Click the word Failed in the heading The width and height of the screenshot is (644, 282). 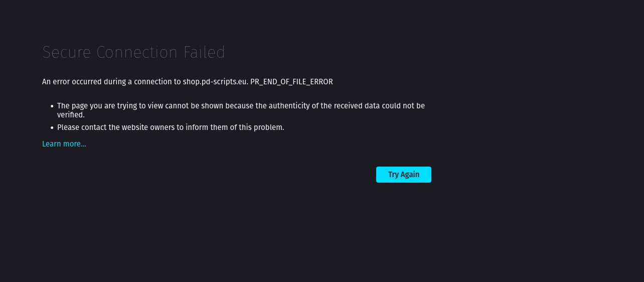click(x=204, y=52)
